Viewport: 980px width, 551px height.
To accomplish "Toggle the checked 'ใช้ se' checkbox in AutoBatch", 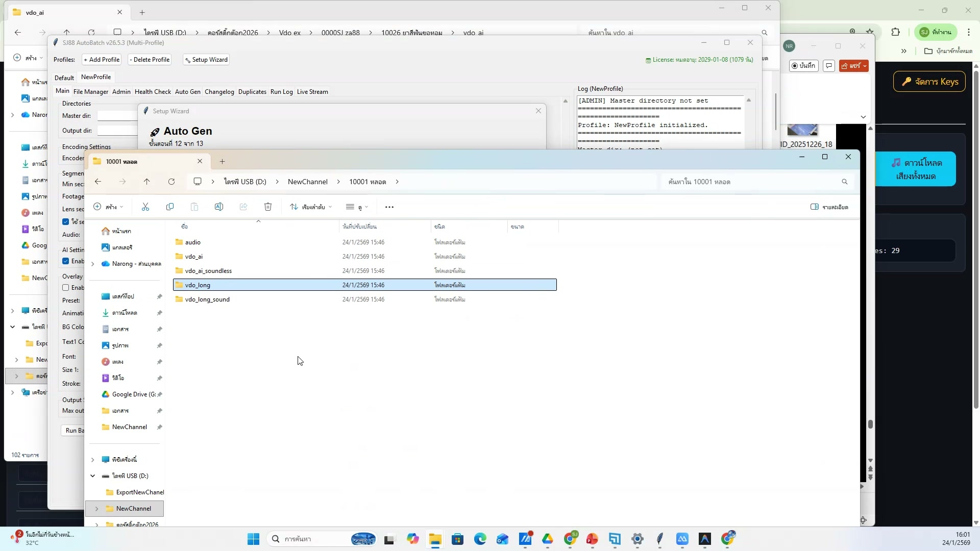I will (66, 221).
